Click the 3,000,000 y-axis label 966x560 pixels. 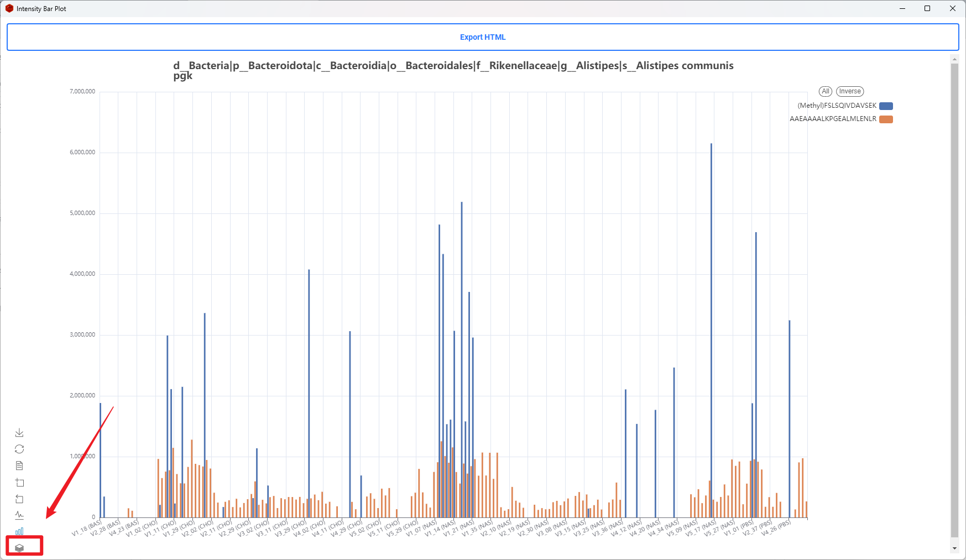82,334
